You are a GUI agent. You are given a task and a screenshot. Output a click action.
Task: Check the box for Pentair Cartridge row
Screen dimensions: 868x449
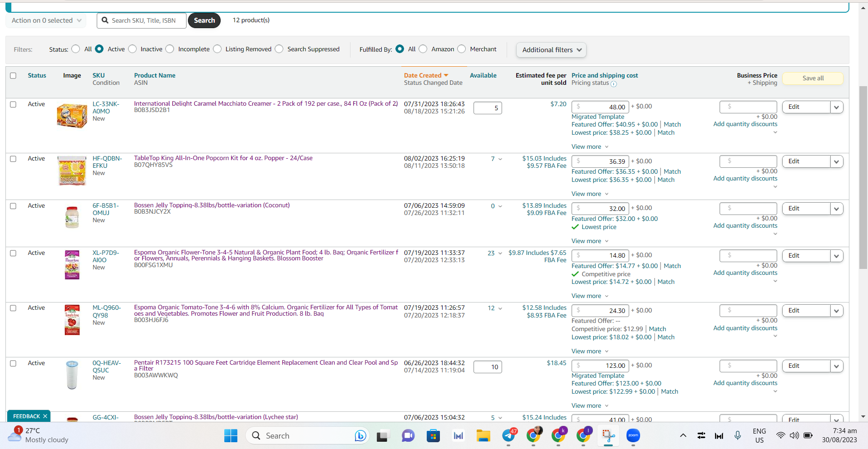coord(13,363)
